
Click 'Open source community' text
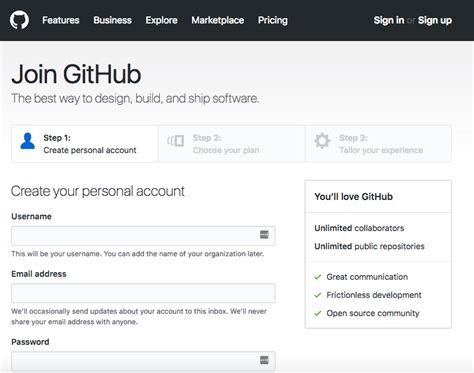(x=373, y=313)
